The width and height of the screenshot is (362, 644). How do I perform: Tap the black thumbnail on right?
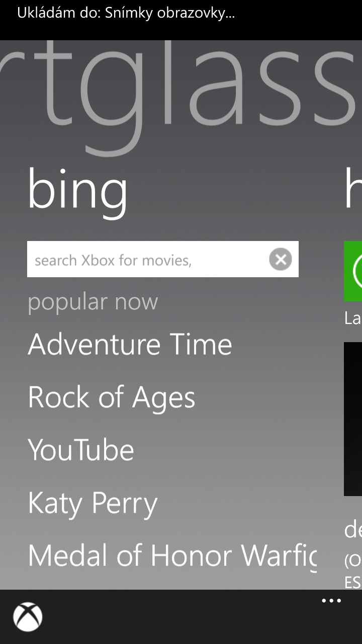pos(353,419)
